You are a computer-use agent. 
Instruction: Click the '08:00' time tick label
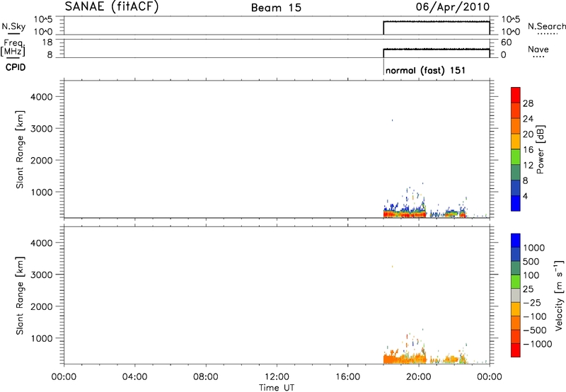pos(206,377)
